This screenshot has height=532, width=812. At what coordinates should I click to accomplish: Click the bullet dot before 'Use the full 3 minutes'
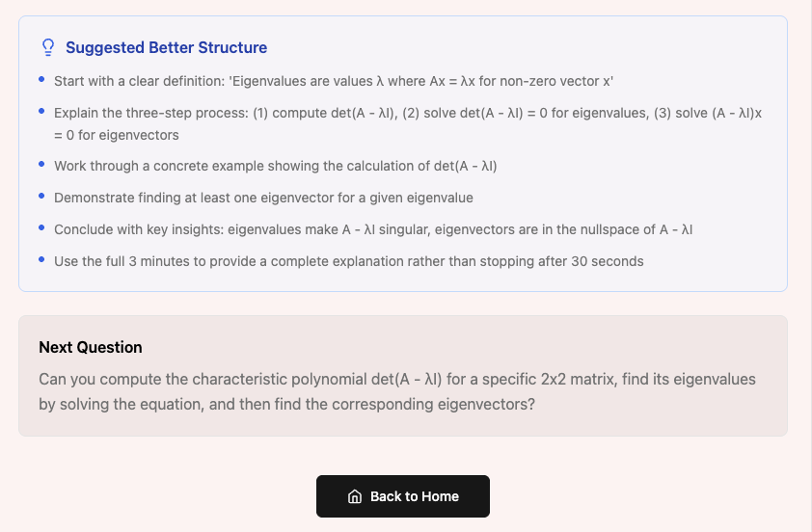pyautogui.click(x=41, y=259)
